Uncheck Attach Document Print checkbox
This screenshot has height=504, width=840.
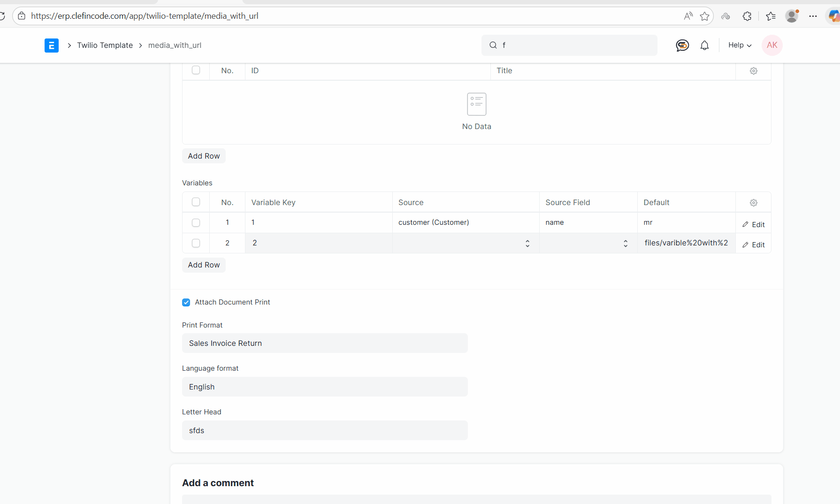point(186,303)
